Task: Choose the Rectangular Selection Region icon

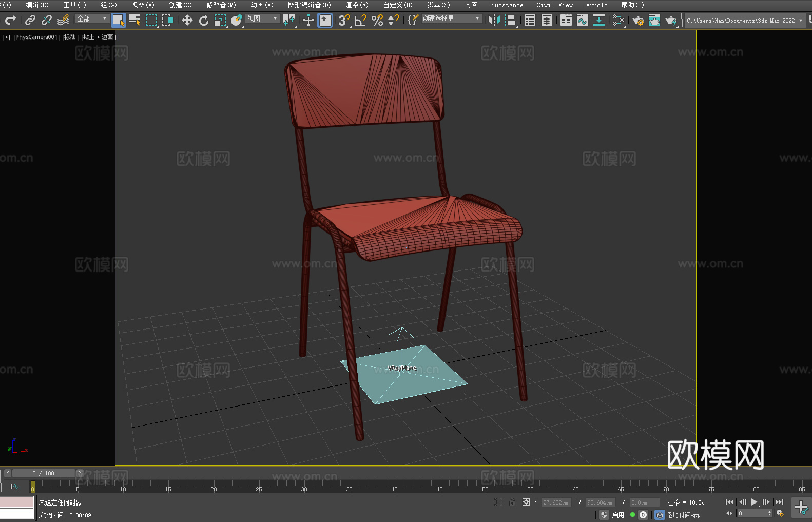Action: [151, 20]
